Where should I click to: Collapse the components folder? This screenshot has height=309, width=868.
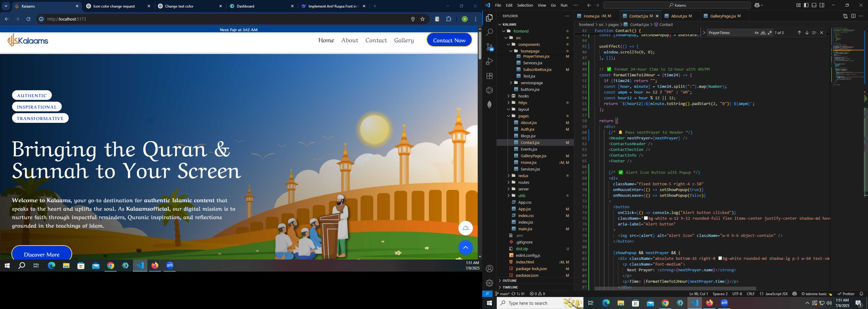508,45
